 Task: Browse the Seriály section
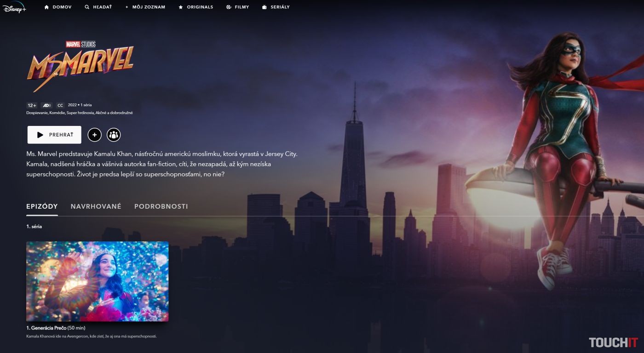point(276,7)
